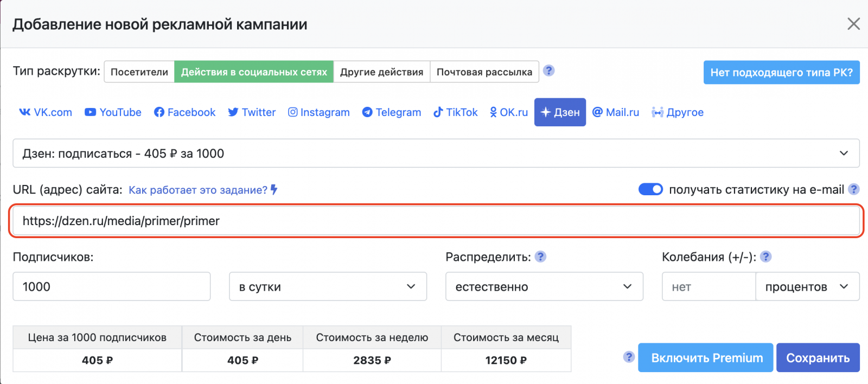The image size is (868, 384).
Task: Switch to the Посетители tab
Action: (x=139, y=72)
